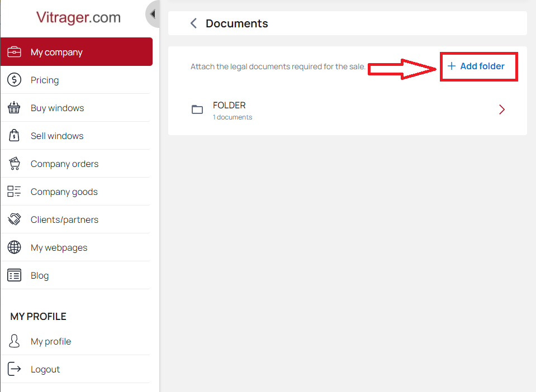This screenshot has height=392, width=536.
Task: Click the Documents page title
Action: tap(237, 23)
